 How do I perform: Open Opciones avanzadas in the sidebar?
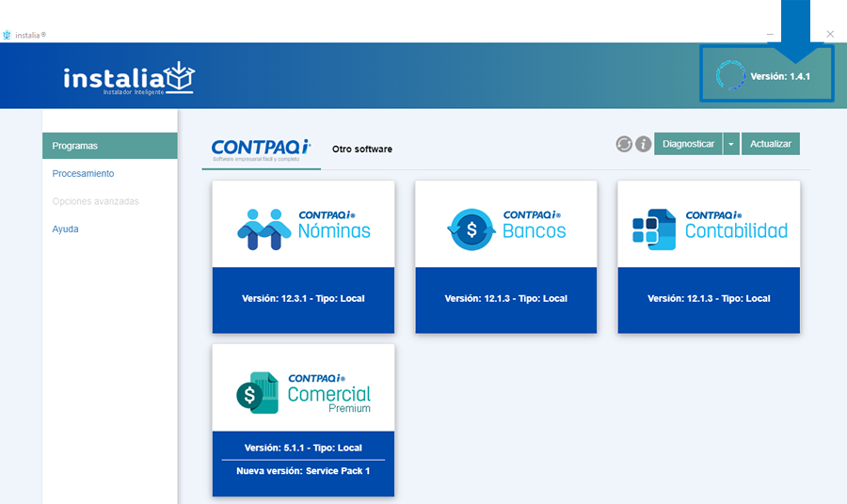click(95, 201)
